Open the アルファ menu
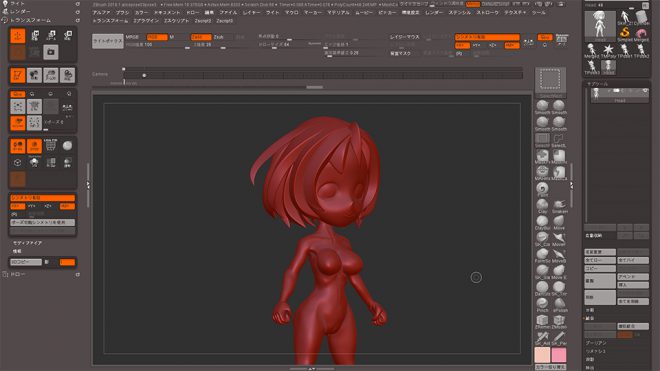660x371 pixels. coord(101,13)
